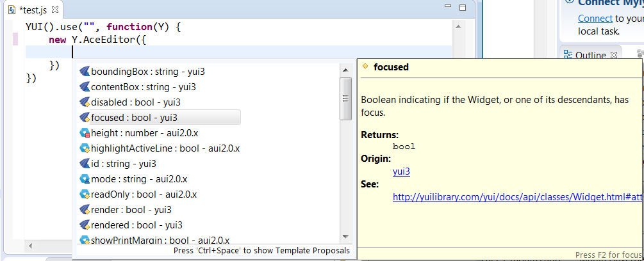Click the YUI icon beside render
Image resolution: width=644 pixels, height=261 pixels.
[85, 210]
